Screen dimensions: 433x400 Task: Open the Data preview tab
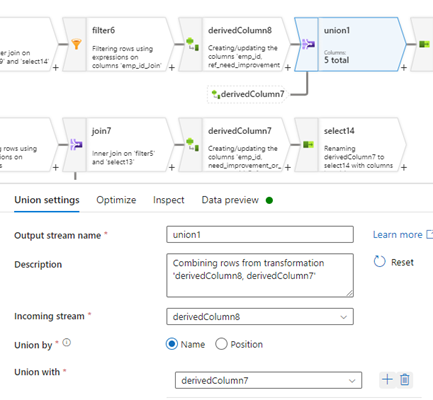(230, 200)
